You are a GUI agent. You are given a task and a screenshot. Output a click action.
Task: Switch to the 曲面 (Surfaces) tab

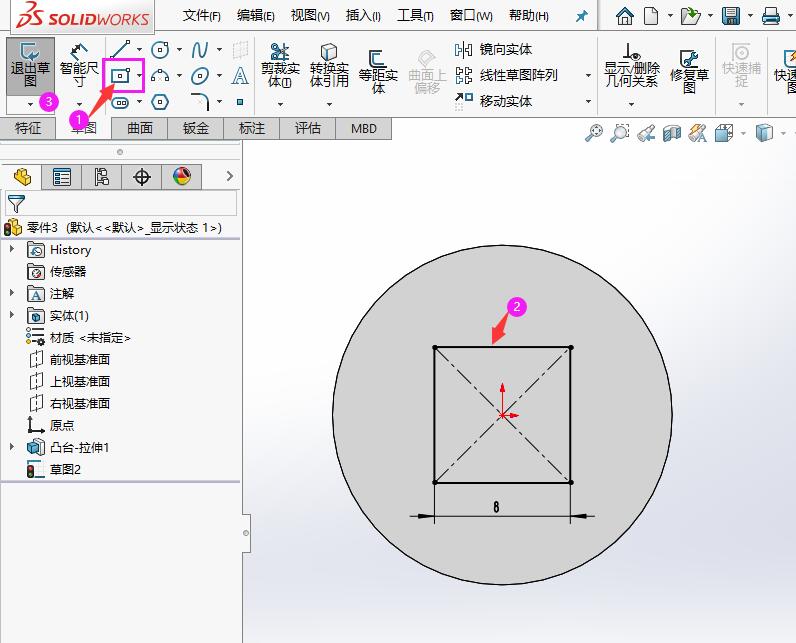click(x=140, y=128)
